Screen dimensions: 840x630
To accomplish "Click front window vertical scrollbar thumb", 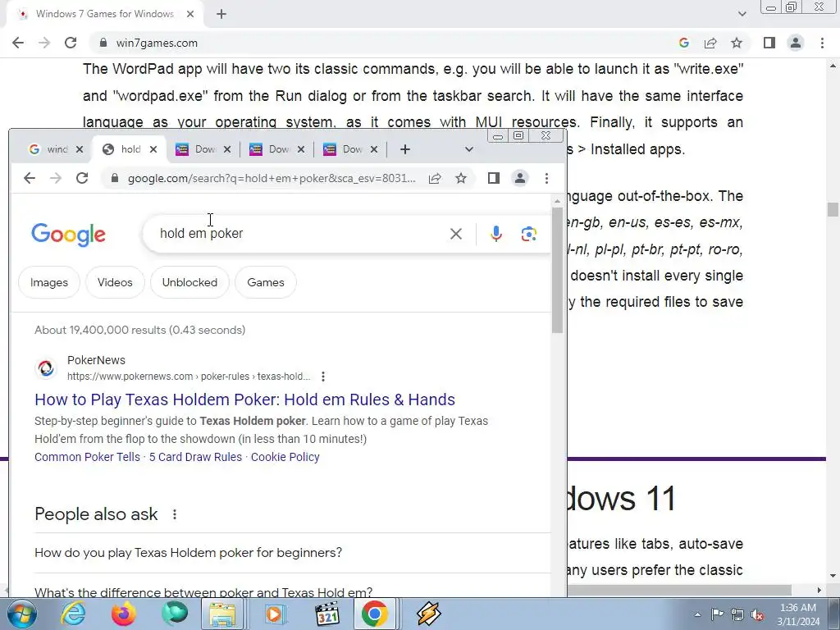I will pos(557,270).
